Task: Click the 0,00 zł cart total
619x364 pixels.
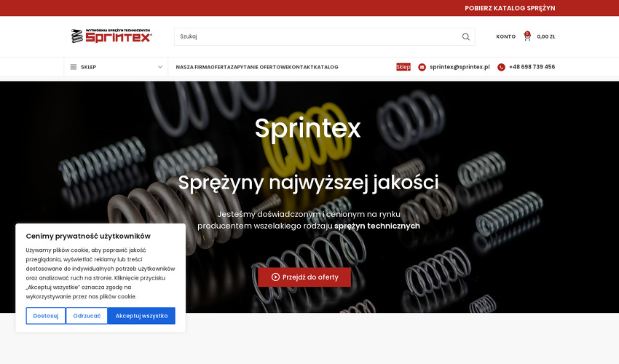Action: point(546,36)
